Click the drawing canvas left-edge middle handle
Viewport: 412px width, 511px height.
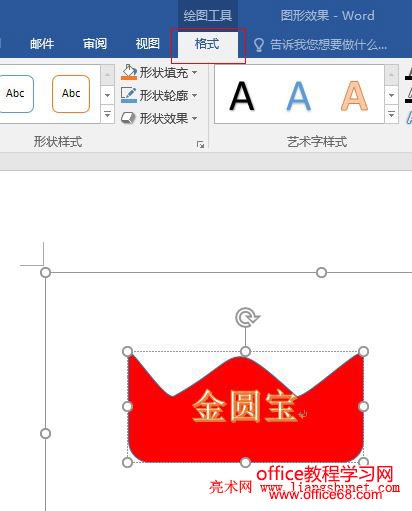pyautogui.click(x=46, y=434)
